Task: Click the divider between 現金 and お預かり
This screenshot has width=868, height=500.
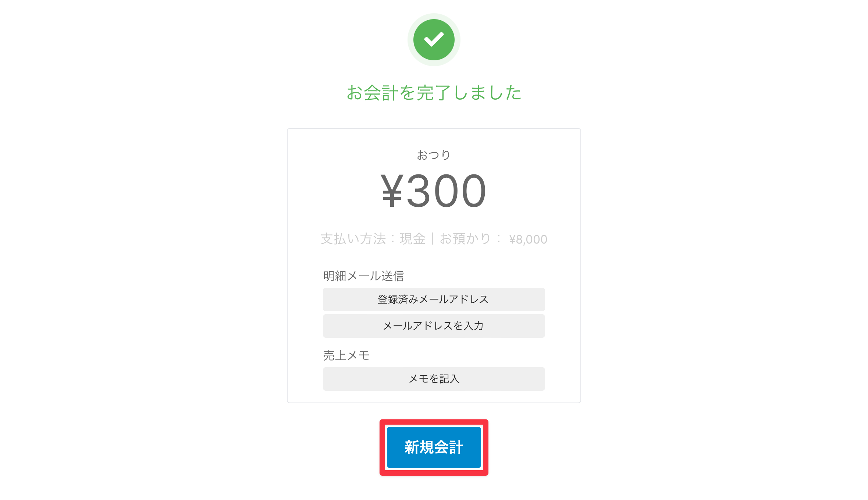Action: pyautogui.click(x=433, y=239)
